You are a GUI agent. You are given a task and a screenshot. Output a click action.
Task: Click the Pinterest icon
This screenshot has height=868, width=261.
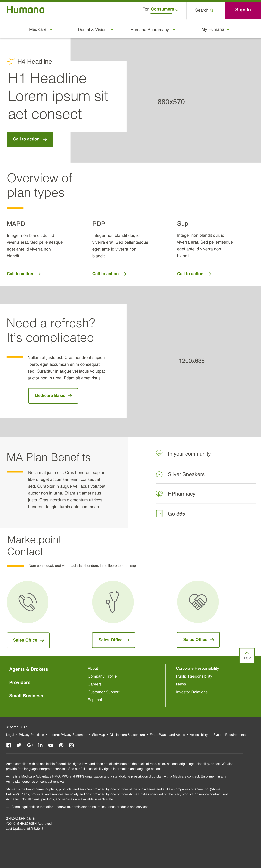(61, 745)
